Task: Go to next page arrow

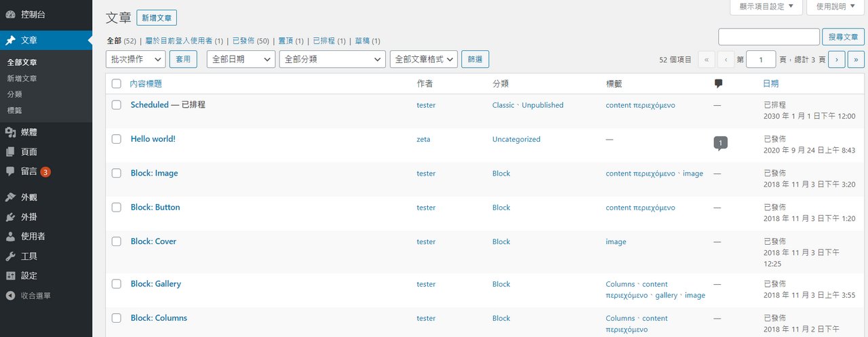Action: tap(836, 60)
